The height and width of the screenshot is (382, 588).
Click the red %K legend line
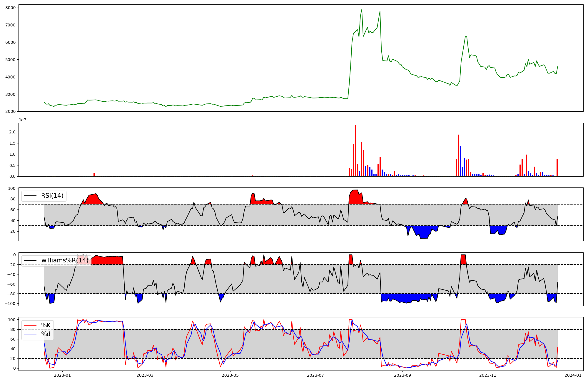point(30,325)
